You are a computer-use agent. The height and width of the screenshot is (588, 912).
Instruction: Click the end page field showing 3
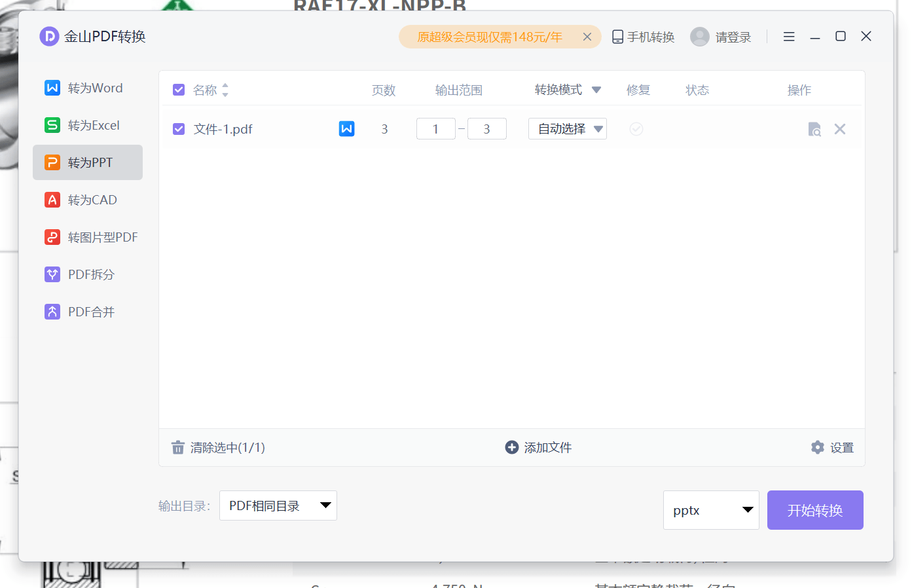click(x=487, y=129)
